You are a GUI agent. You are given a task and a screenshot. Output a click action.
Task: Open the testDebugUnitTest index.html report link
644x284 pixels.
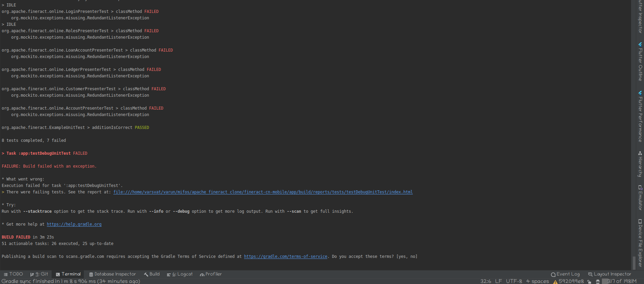coord(263,192)
